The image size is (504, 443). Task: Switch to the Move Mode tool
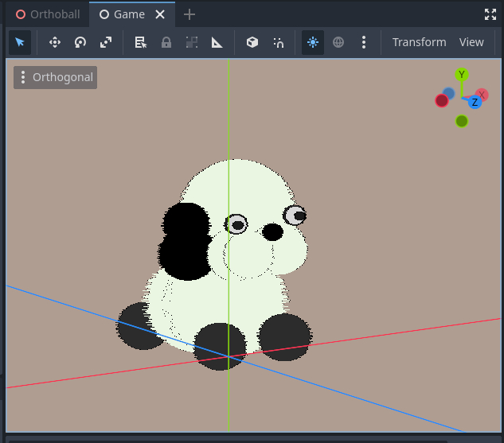55,42
